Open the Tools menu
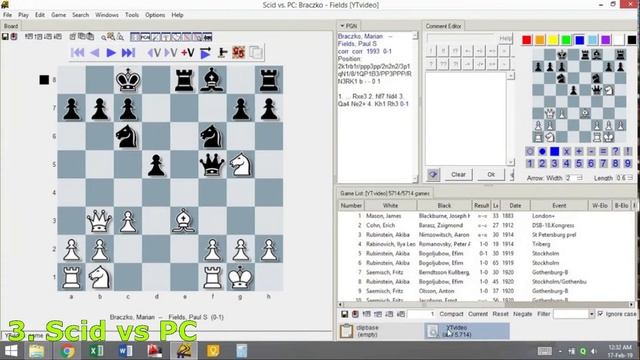 tap(132, 15)
